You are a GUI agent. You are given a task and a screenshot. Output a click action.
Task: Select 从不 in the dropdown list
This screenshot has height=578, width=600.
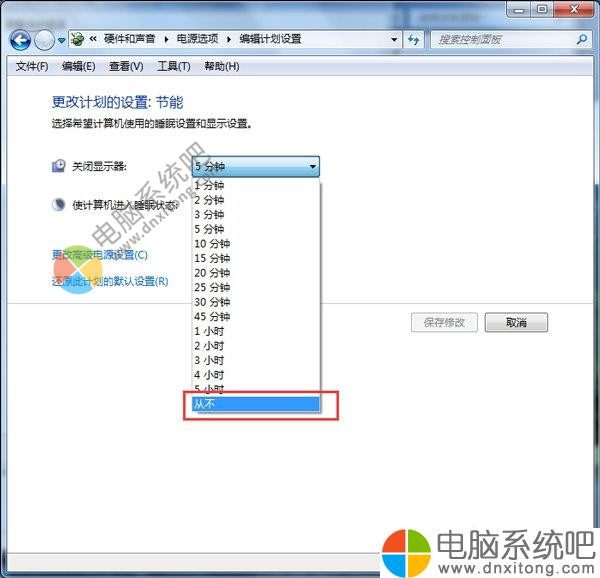256,404
